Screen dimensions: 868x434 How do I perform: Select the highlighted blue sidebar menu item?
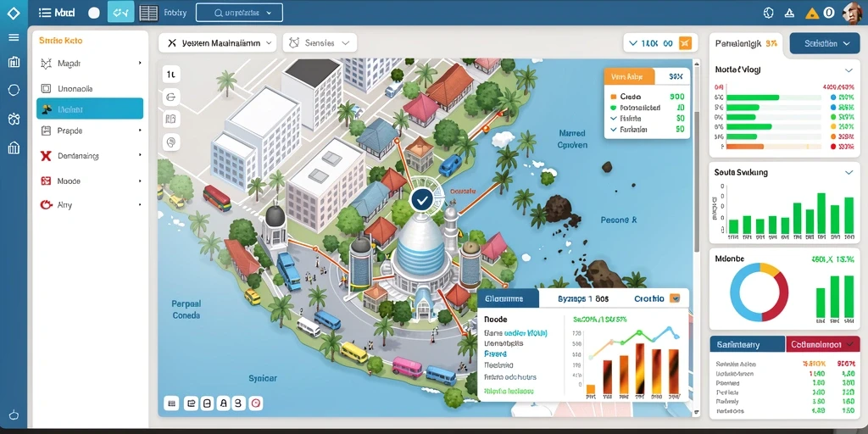click(x=90, y=109)
